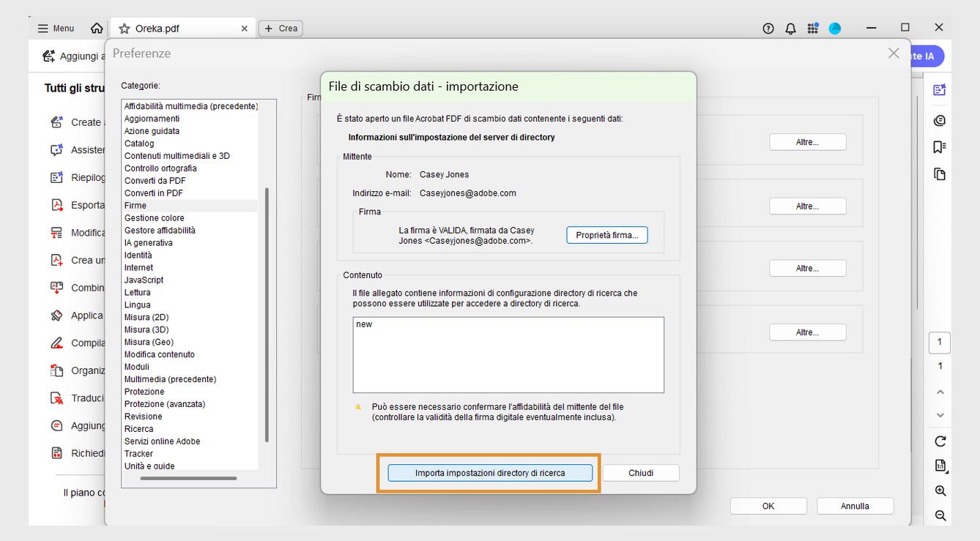Viewport: 980px width, 541px height.
Task: Open the Assistente tool icon in the main window sidebar
Action: click(56, 150)
